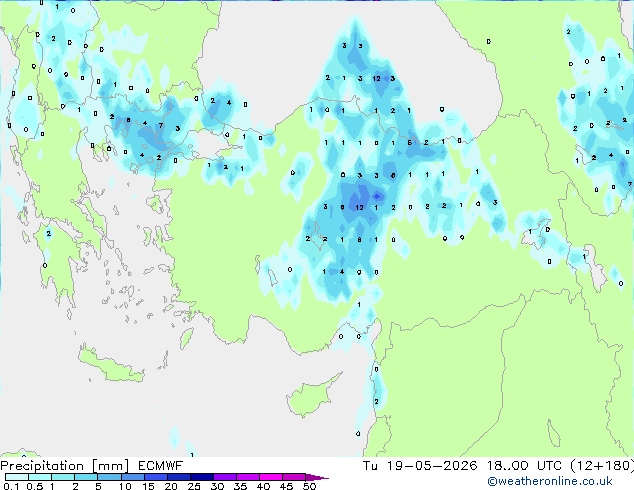Click the island of Crete on the map

pyautogui.click(x=110, y=365)
